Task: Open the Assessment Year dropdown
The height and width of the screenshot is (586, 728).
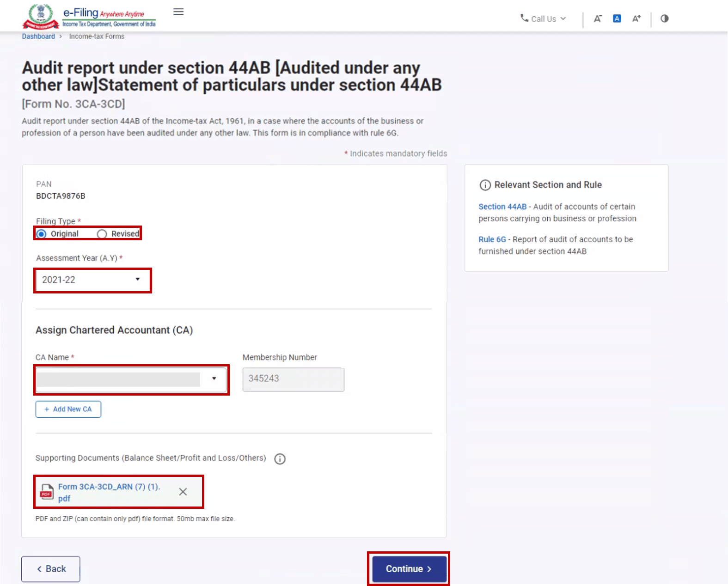Action: click(x=93, y=280)
